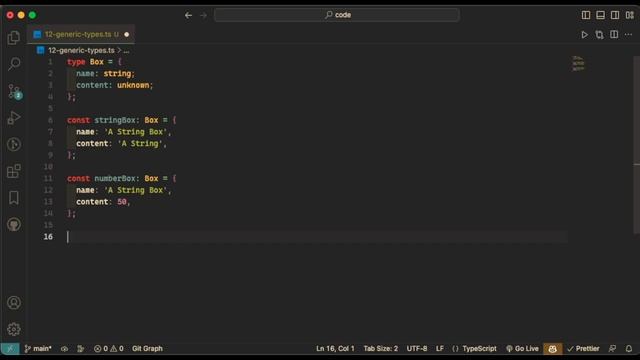
Task: Toggle the primary side bar layout icon
Action: pyautogui.click(x=586, y=15)
